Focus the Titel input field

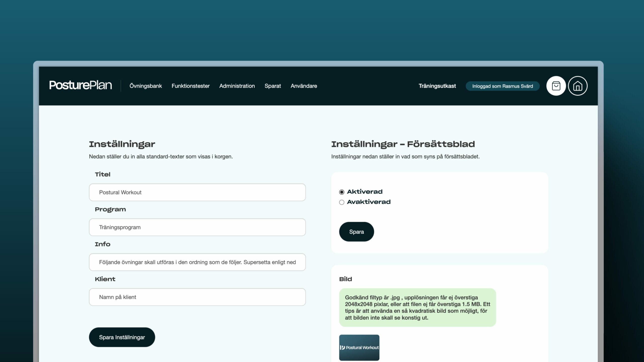pos(197,192)
